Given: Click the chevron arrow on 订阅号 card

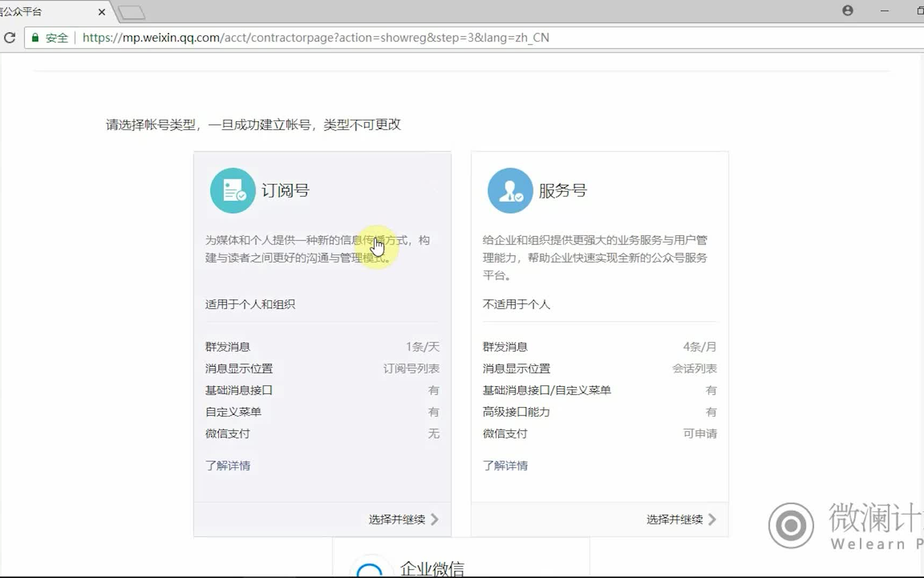Looking at the screenshot, I should [435, 519].
